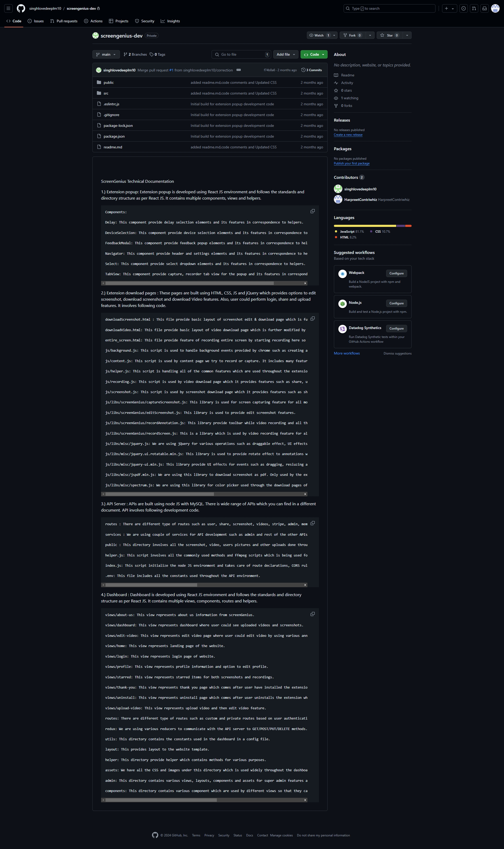Viewport: 504px width, 849px height.
Task: Expand the create new plus dropdown
Action: [449, 8]
